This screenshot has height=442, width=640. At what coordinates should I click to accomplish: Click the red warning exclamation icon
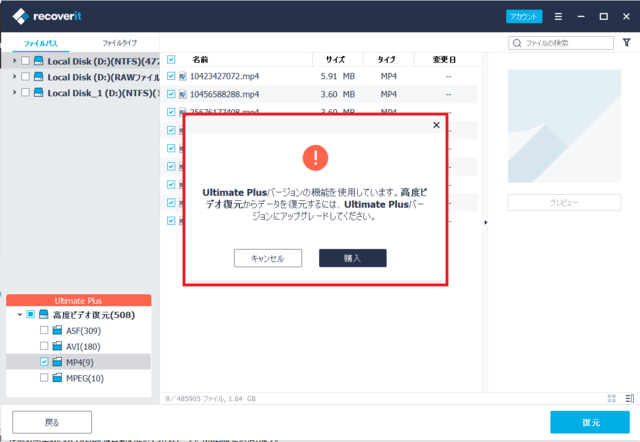315,158
